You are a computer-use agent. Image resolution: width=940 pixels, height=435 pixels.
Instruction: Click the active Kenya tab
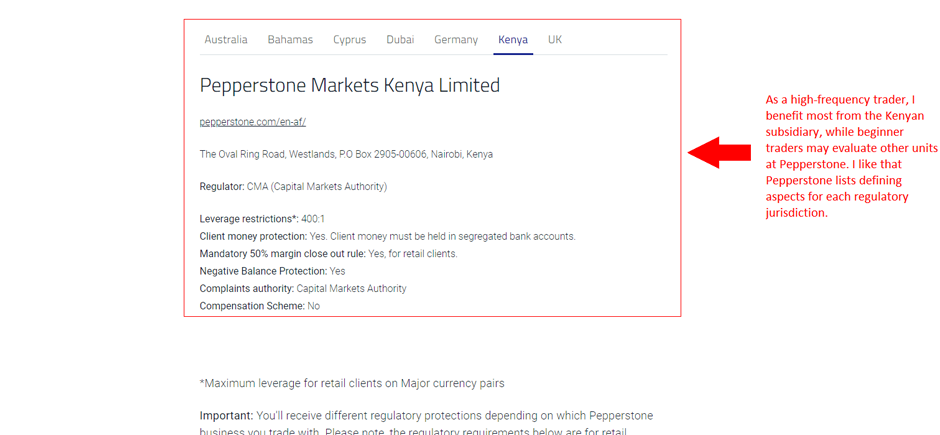[x=513, y=40]
